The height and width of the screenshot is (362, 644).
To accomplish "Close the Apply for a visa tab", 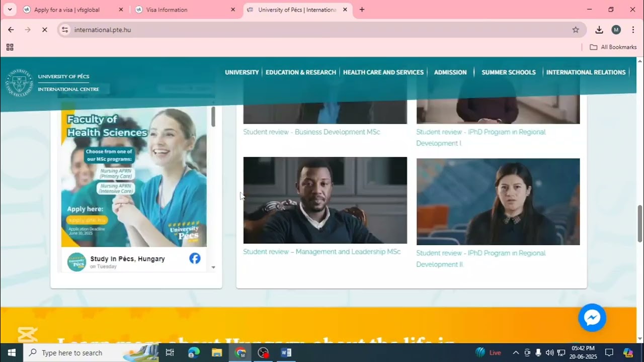I will (121, 10).
